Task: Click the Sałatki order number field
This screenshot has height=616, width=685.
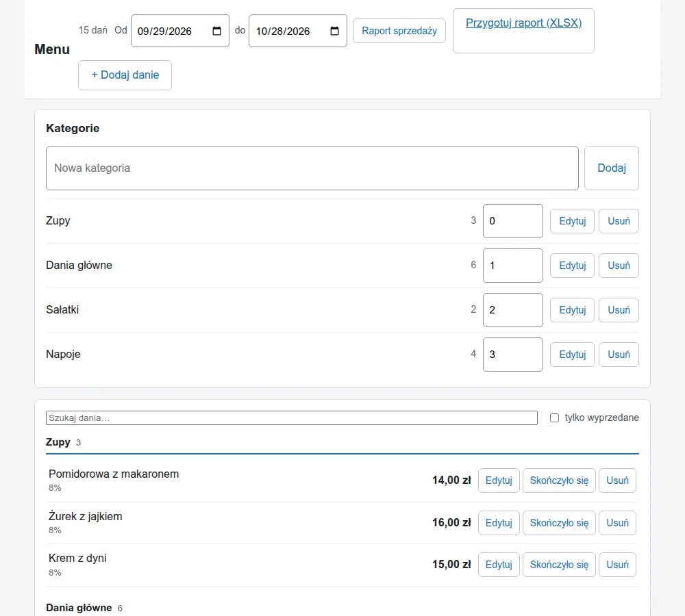Action: click(513, 310)
